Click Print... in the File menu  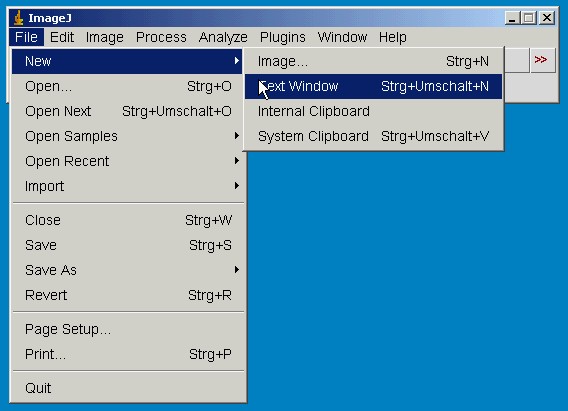point(127,354)
